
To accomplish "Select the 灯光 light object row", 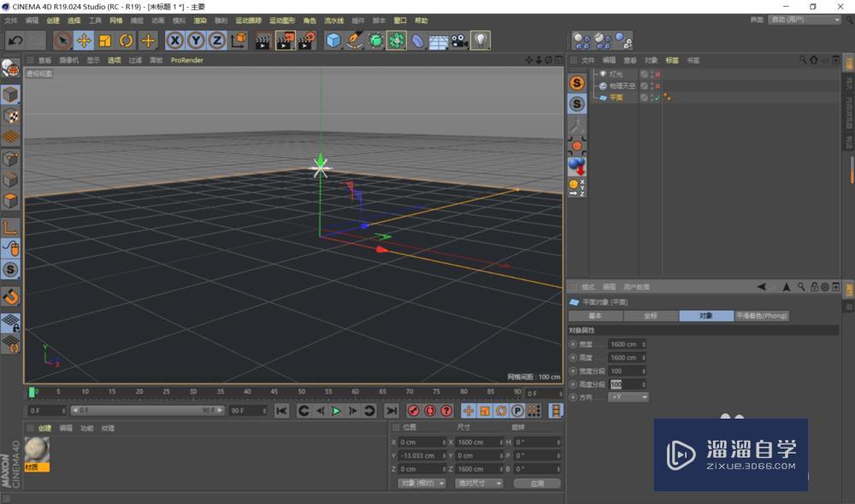I will pyautogui.click(x=616, y=74).
